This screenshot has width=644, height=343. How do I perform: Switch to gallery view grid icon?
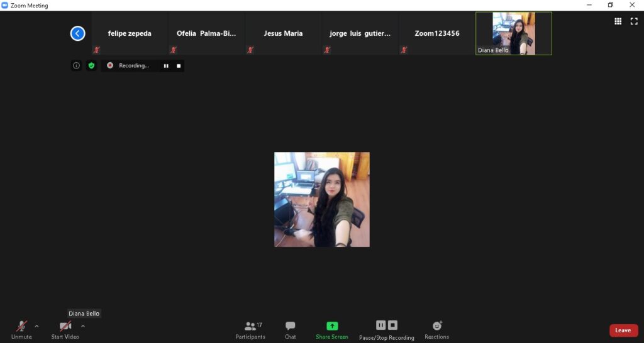(618, 21)
